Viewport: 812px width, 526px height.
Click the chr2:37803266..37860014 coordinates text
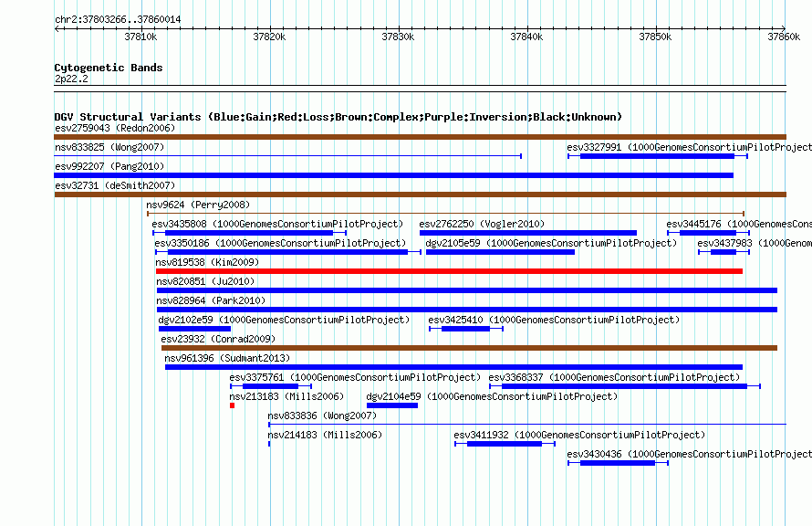[118, 20]
